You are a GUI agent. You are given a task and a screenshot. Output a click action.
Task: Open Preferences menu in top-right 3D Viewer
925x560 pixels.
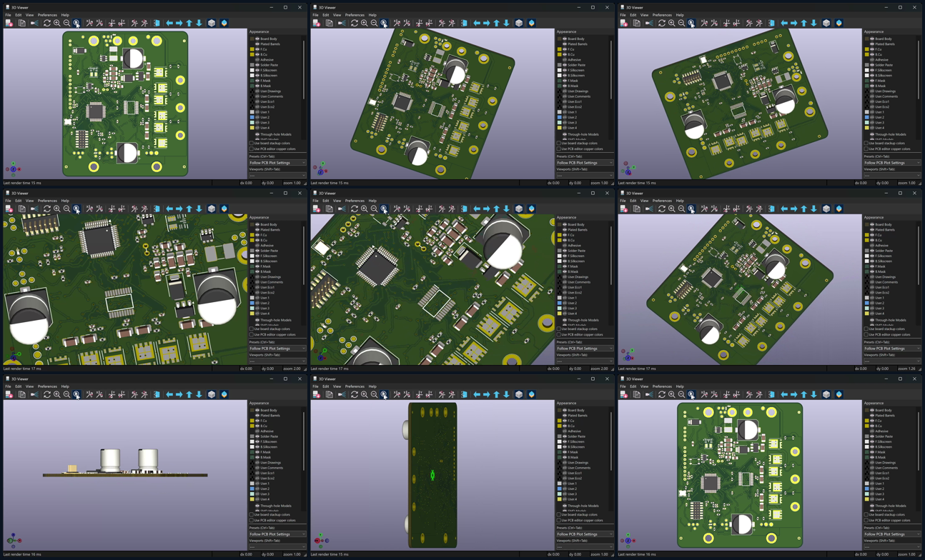pos(662,15)
